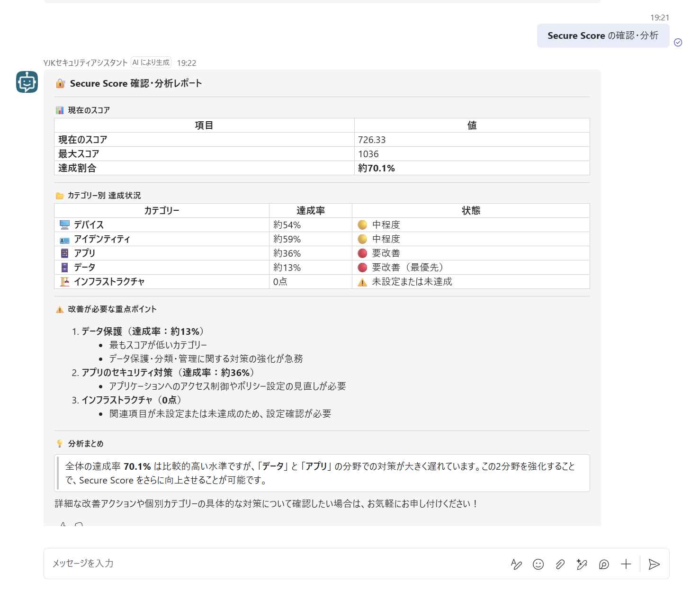Image resolution: width=700 pixels, height=591 pixels.
Task: Click the 約13% cell for データ
Action: 311,268
